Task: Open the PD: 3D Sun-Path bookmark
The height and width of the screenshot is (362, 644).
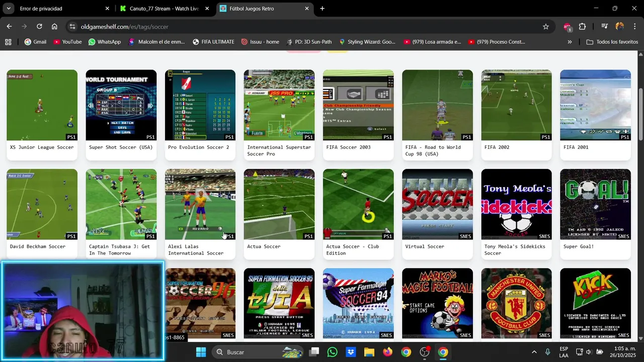Action: click(x=309, y=42)
